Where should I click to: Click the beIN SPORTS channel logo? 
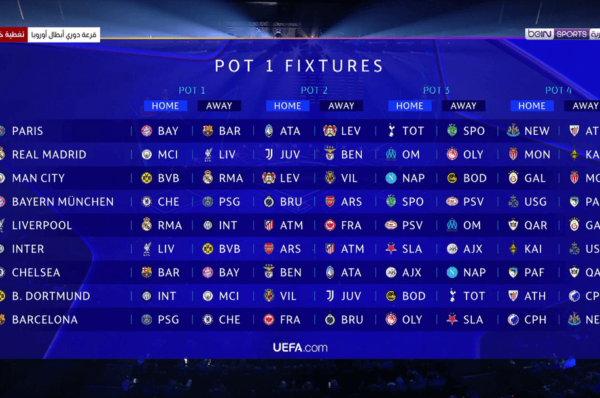click(x=557, y=34)
